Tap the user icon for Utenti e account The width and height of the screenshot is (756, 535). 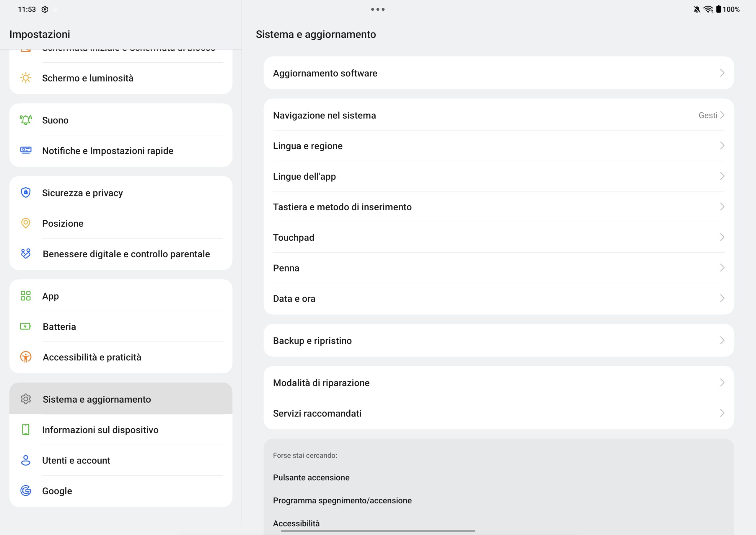point(26,460)
